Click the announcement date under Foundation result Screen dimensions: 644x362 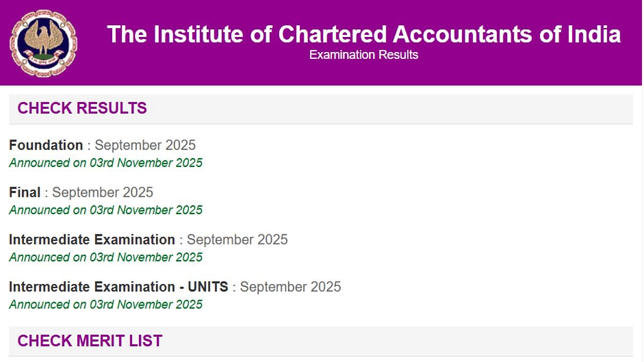click(x=106, y=162)
